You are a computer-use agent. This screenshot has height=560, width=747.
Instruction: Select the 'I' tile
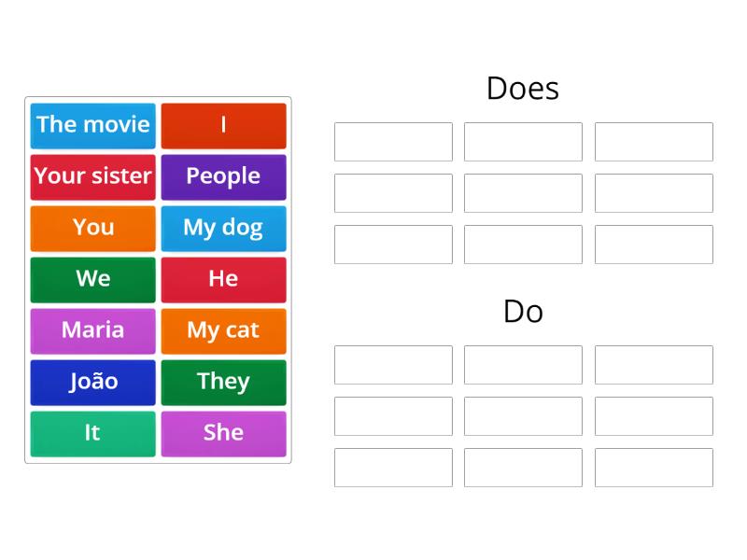click(223, 126)
